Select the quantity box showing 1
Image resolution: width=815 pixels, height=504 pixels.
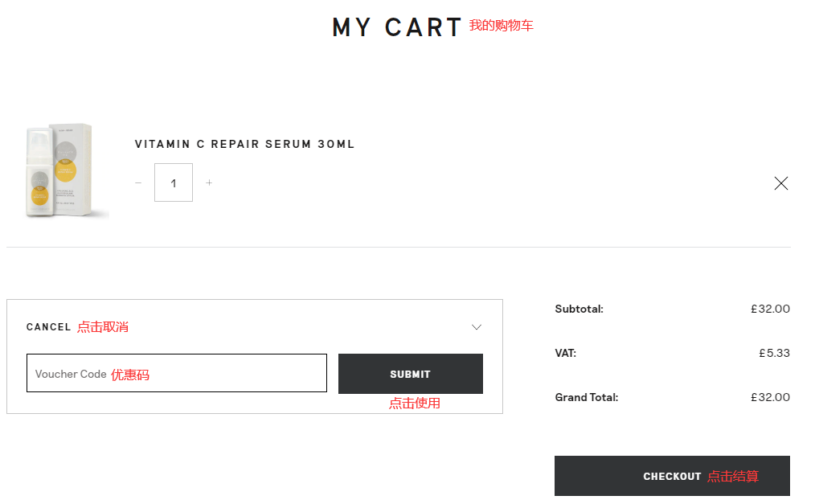[x=174, y=182]
